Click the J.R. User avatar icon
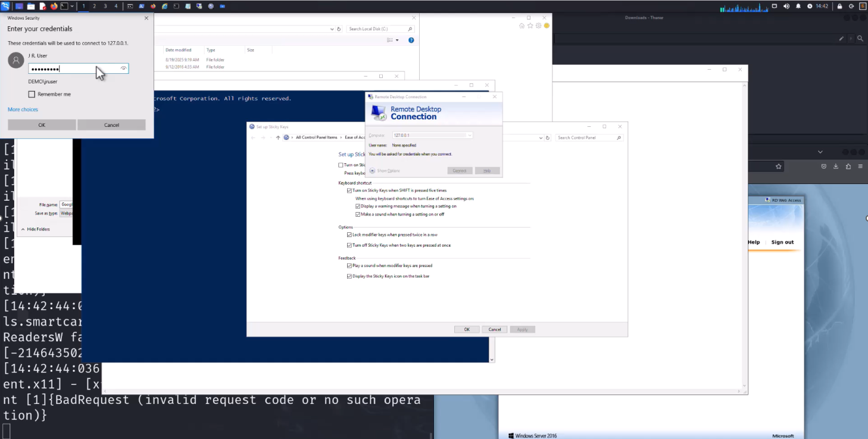This screenshot has width=868, height=439. click(15, 60)
